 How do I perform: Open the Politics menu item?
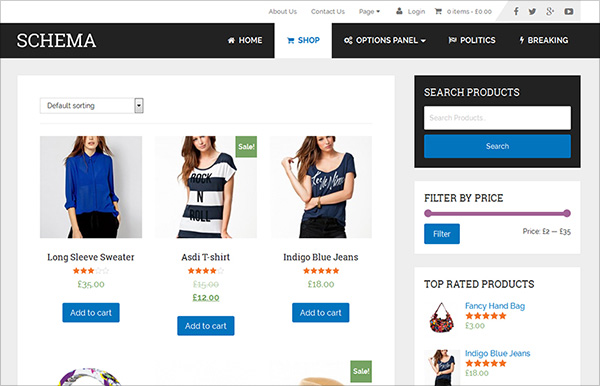[x=472, y=40]
